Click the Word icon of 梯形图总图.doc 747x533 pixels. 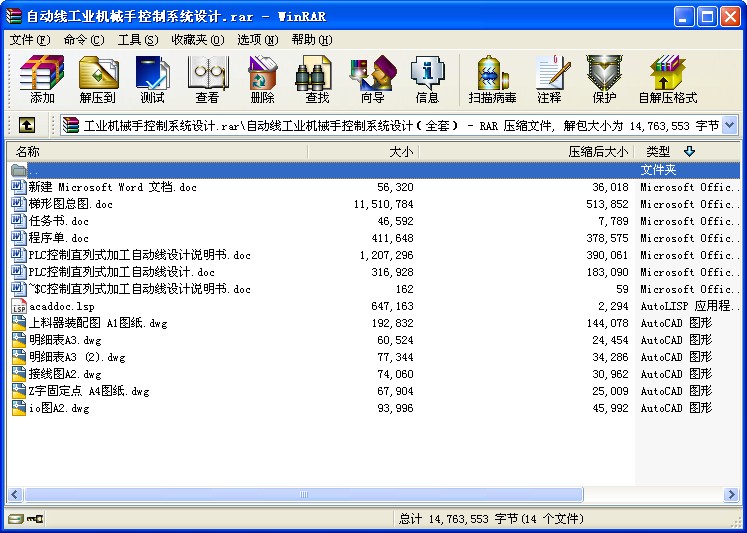[19, 204]
